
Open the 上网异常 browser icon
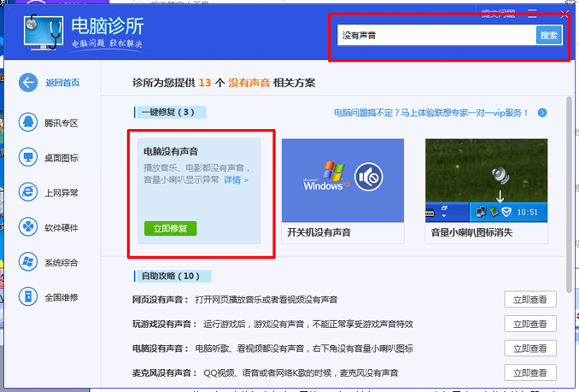[30, 192]
